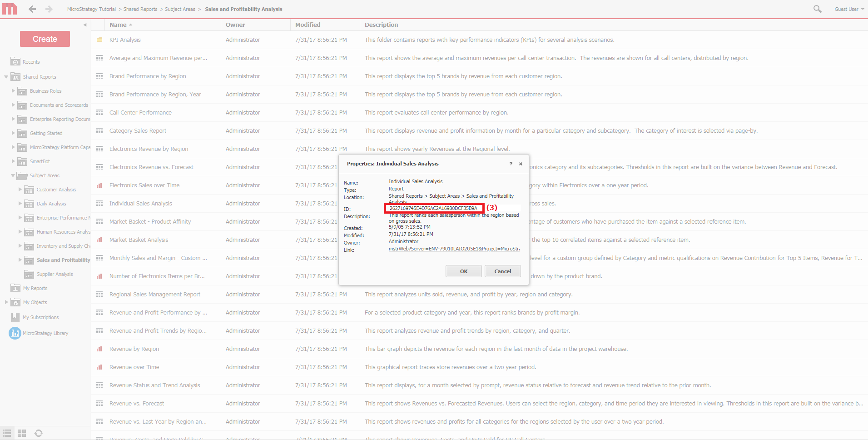The width and height of the screenshot is (868, 440).
Task: Click the refresh icon at bottom
Action: point(39,433)
